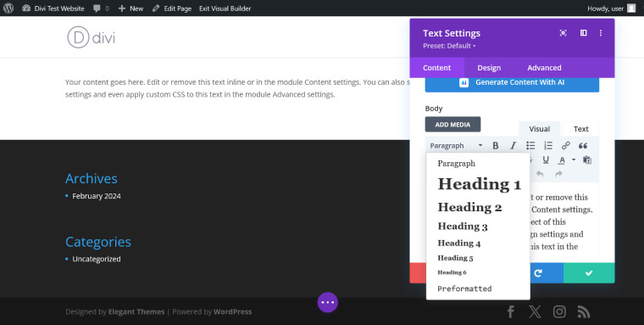This screenshot has height=325, width=644.
Task: Open comments bubble in admin bar
Action: pyautogui.click(x=101, y=8)
